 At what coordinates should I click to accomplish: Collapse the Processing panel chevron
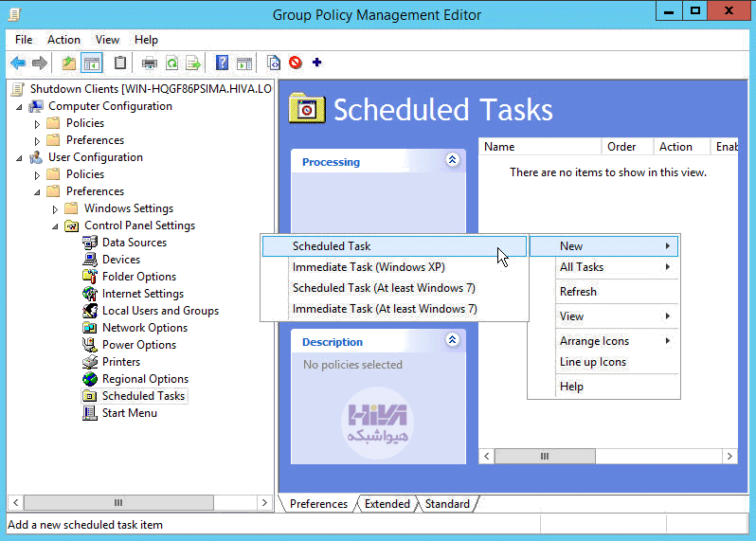452,159
